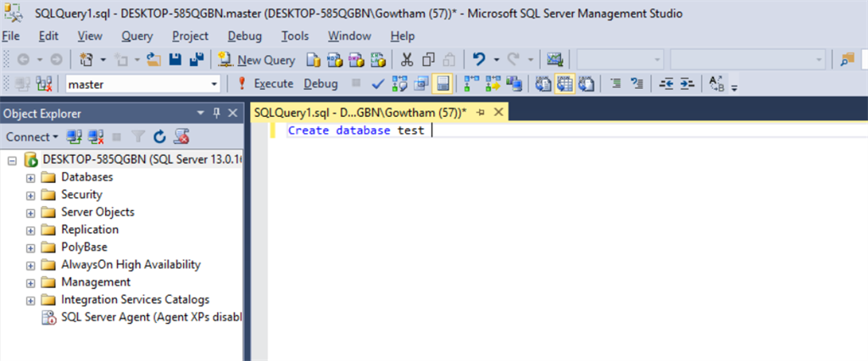
Task: Click the Analysis Services XMLA Query icon
Action: (x=377, y=60)
